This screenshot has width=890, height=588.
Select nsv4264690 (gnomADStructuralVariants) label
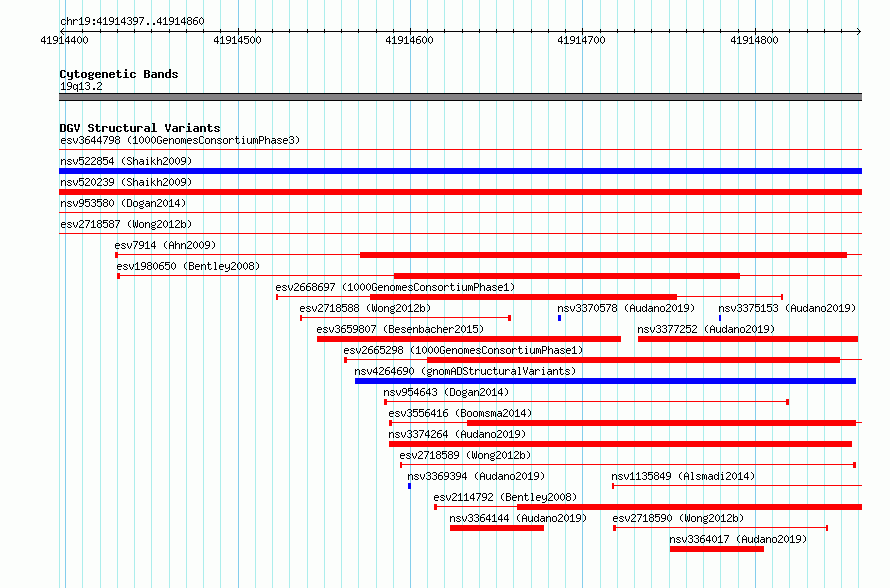pos(465,371)
